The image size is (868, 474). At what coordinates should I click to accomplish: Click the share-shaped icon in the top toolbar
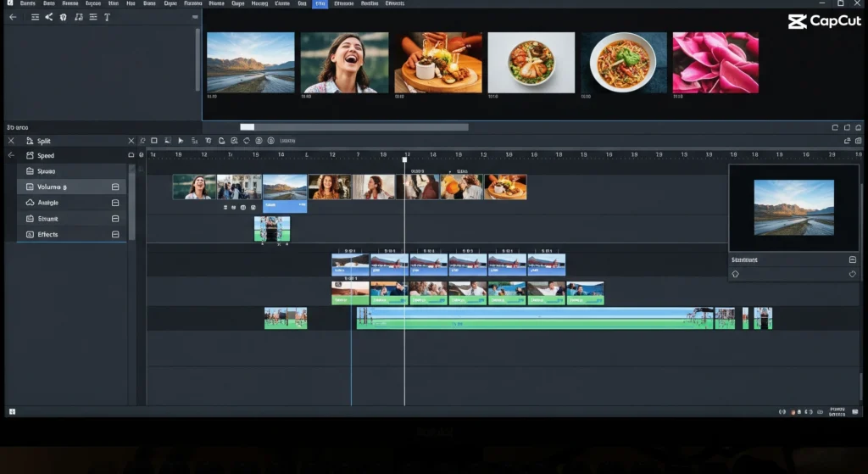point(48,17)
